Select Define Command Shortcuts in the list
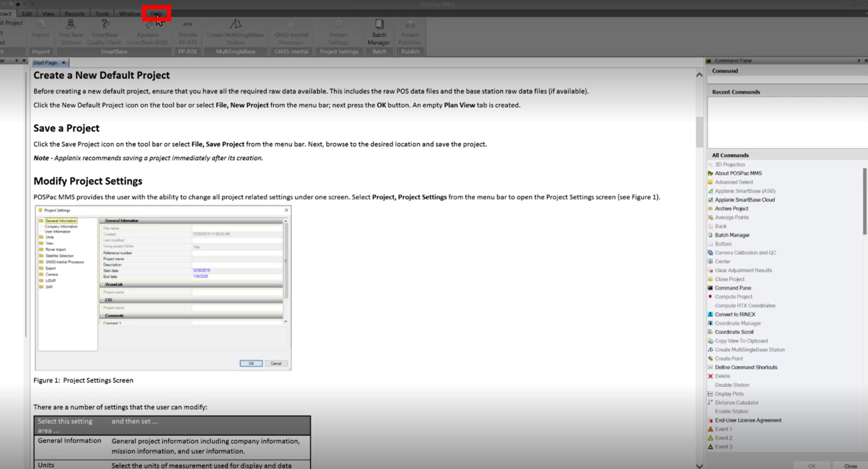The image size is (868, 469). 746,367
